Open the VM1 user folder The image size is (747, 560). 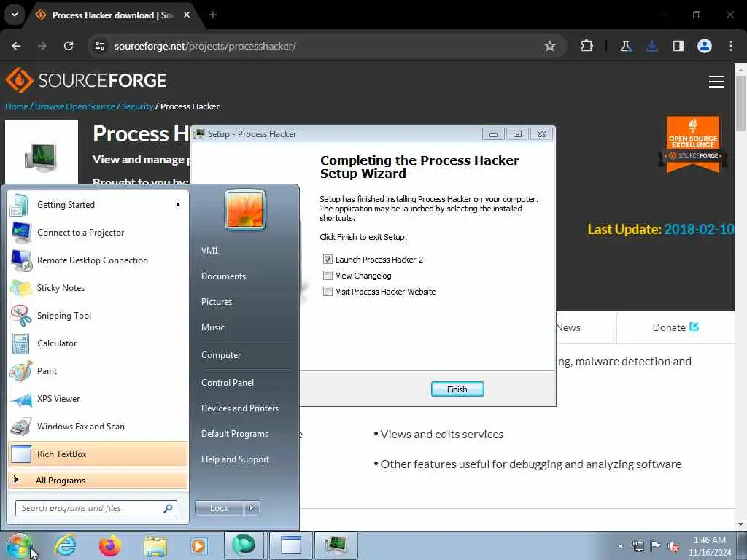tap(209, 251)
